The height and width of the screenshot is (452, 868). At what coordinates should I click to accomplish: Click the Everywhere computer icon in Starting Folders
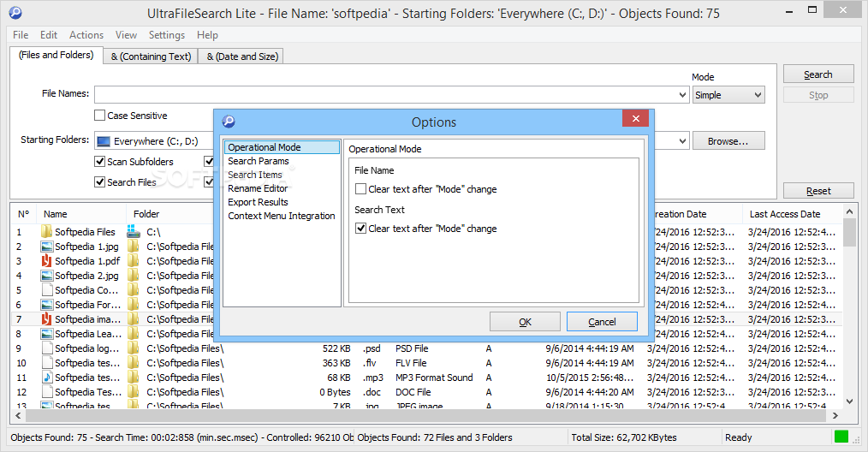pos(104,141)
